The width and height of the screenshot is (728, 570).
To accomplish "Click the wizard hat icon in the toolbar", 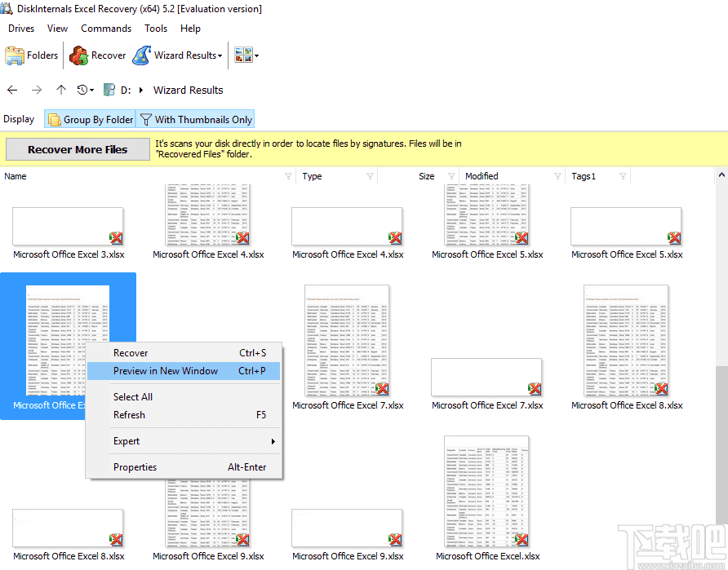I will [x=141, y=55].
